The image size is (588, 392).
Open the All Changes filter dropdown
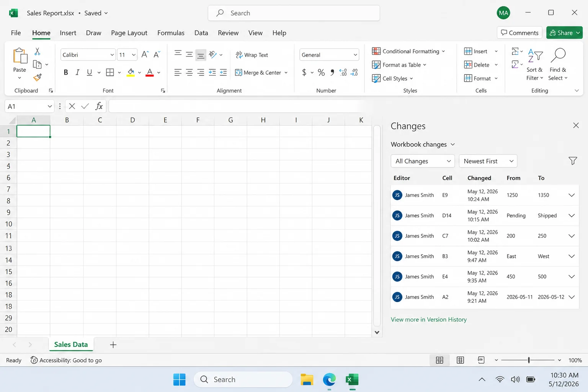pyautogui.click(x=423, y=161)
